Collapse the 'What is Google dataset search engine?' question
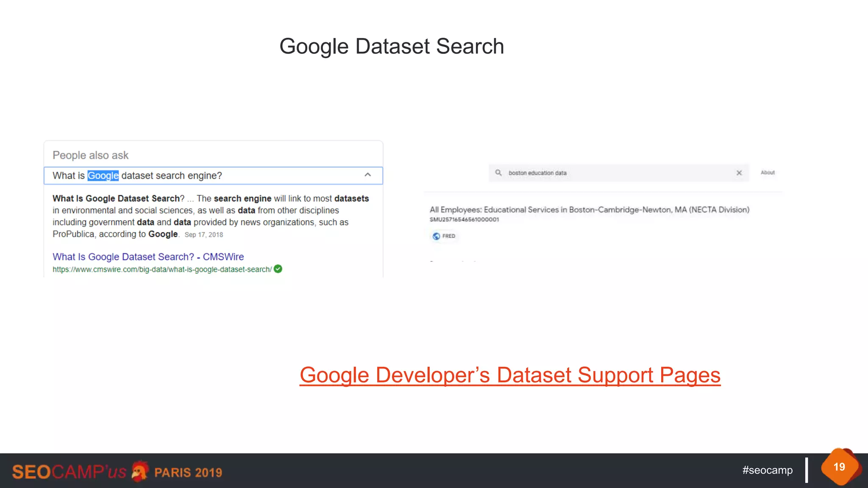The image size is (868, 488). point(367,175)
